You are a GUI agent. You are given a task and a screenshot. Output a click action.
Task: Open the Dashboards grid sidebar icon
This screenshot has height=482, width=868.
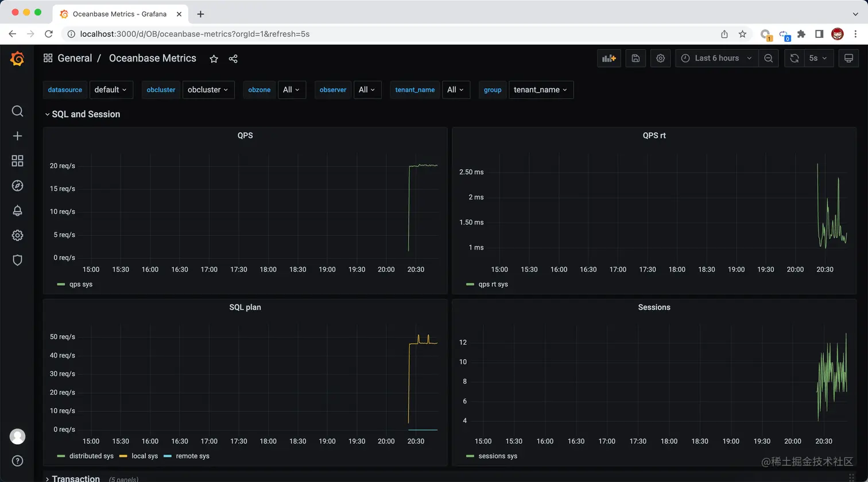17,161
